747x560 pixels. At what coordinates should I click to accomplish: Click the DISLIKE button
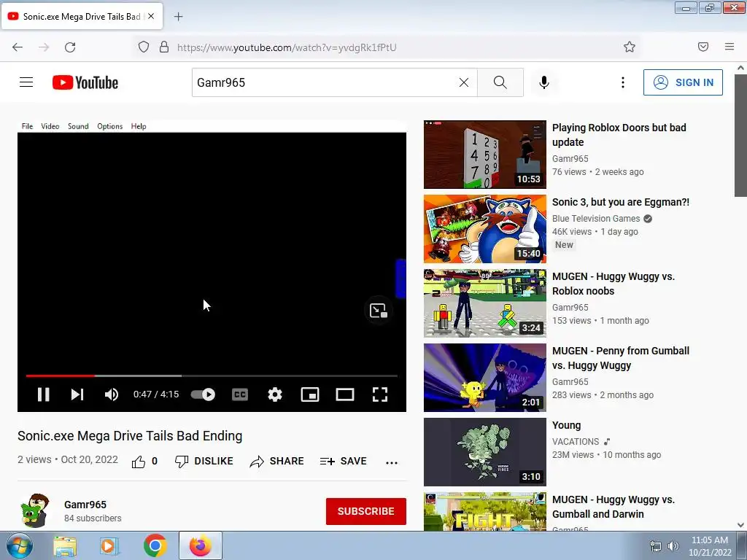[204, 461]
